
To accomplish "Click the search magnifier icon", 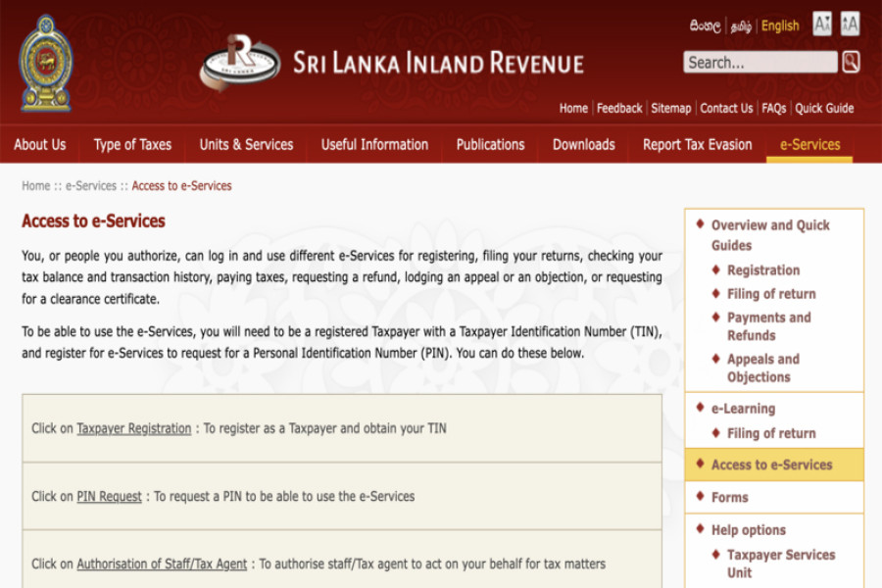I will 851,62.
